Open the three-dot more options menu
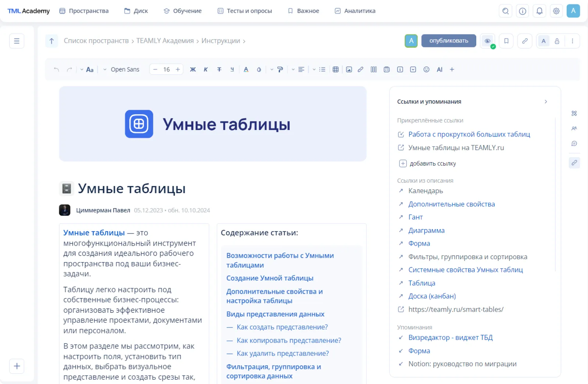588x384 pixels. coord(572,41)
